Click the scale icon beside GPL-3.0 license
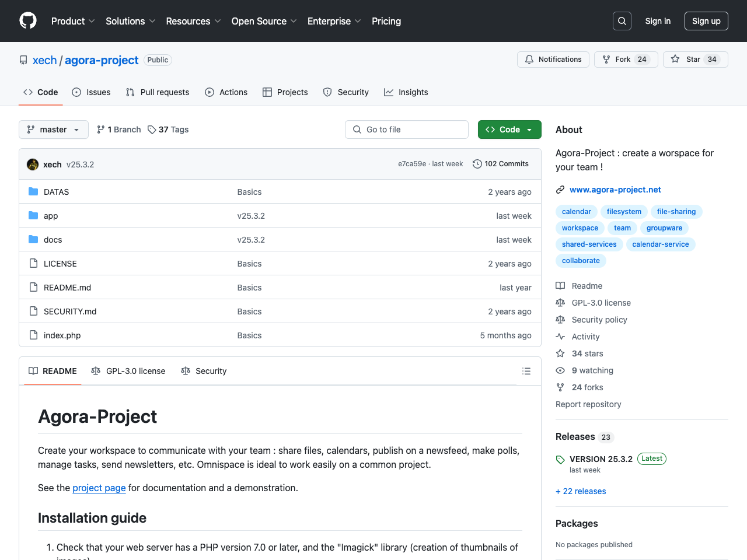747x560 pixels. click(x=560, y=303)
